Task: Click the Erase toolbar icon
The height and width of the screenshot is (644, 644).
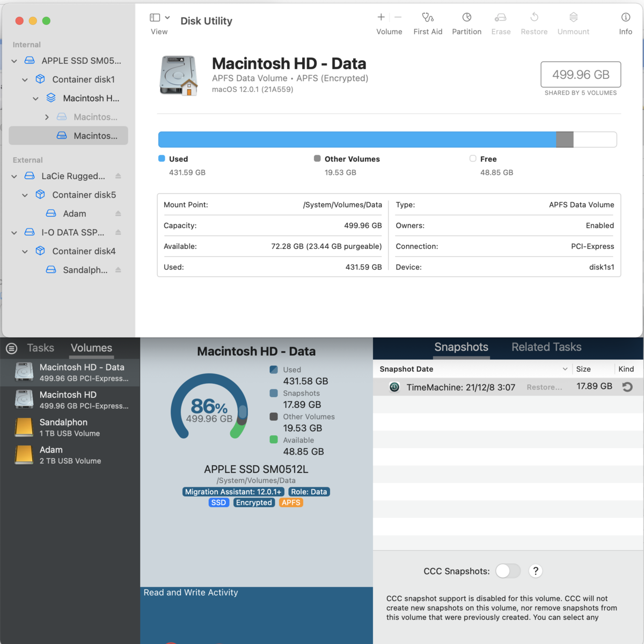Action: pyautogui.click(x=501, y=17)
